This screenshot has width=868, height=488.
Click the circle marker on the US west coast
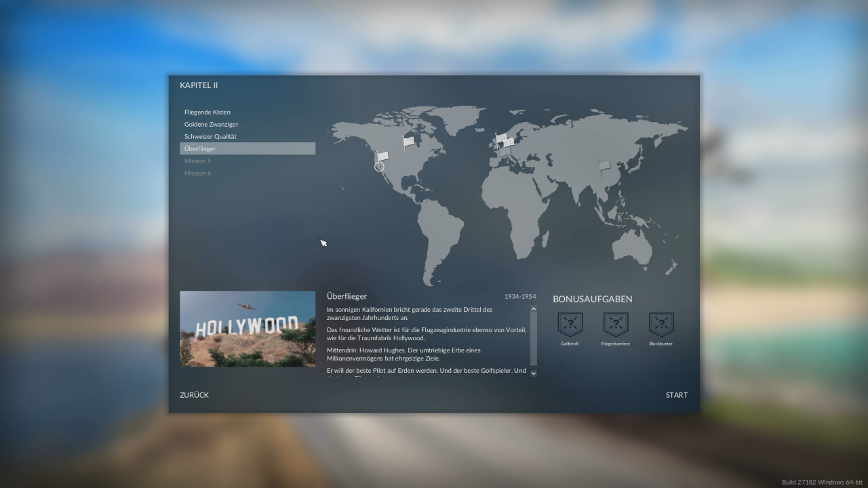pos(379,167)
